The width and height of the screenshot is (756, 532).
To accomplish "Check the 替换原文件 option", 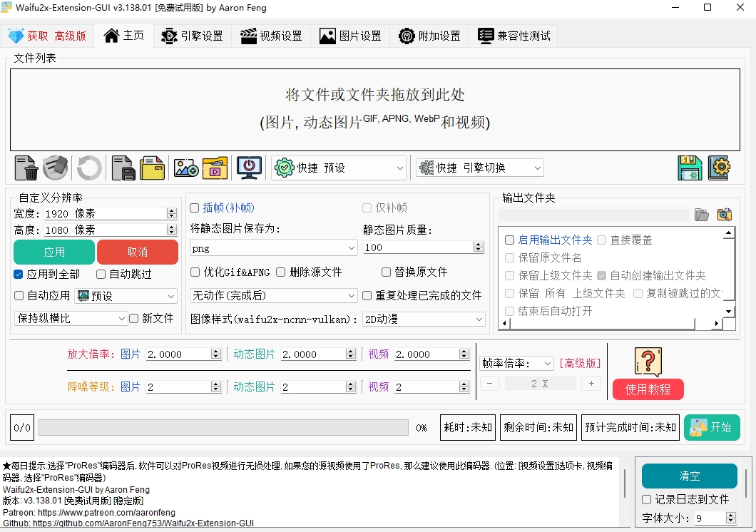I will coord(386,272).
